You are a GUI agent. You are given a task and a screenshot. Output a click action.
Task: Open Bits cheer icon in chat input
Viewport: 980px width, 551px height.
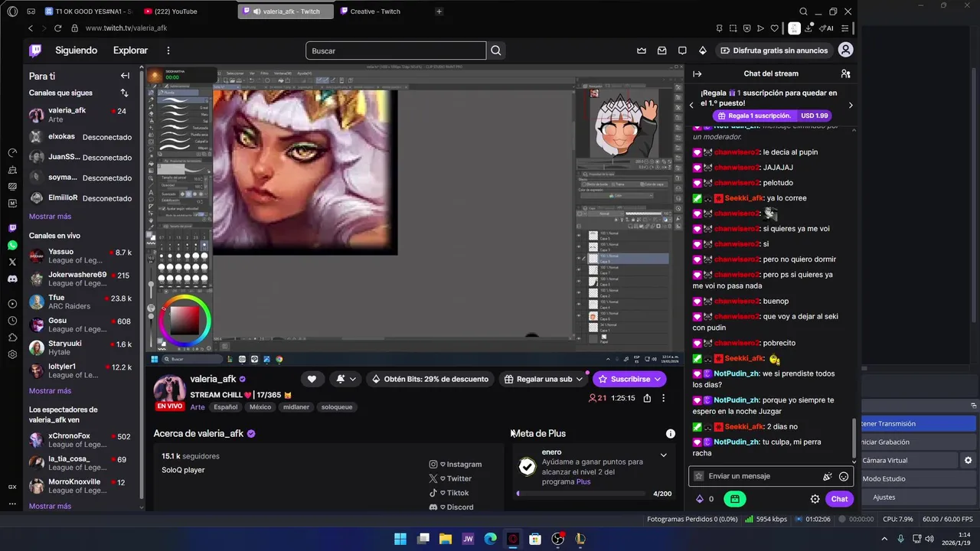tap(828, 476)
